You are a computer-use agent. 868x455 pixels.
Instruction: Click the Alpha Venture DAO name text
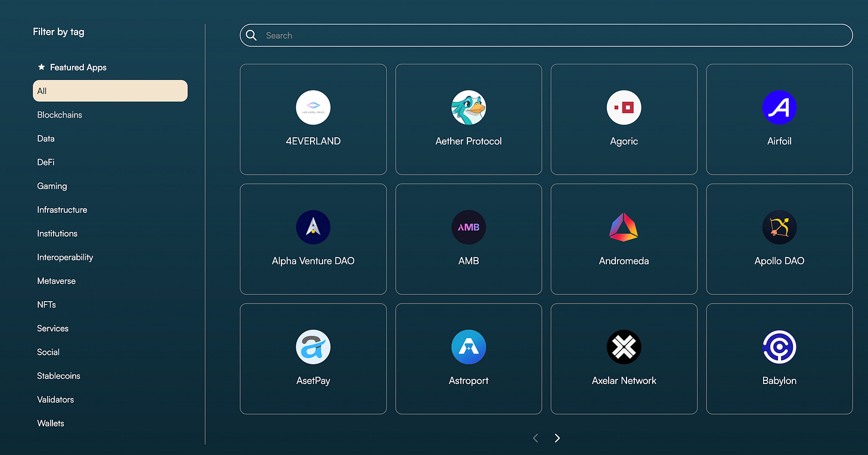tap(313, 261)
